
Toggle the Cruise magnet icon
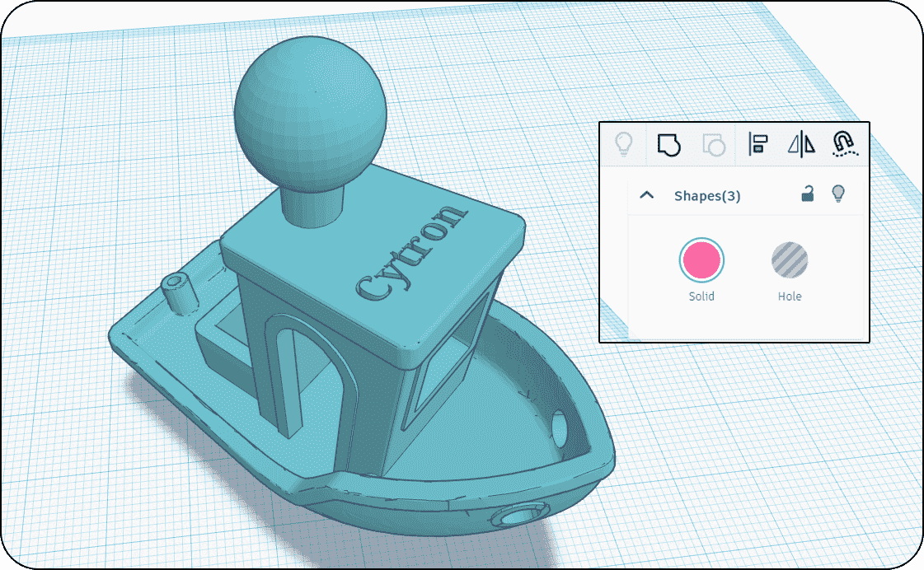[845, 143]
